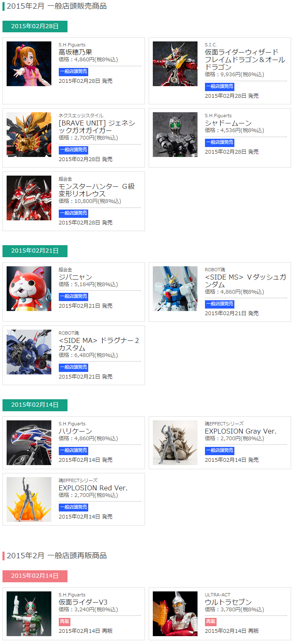Click the 仮面ライダーウィザード フレイムドラゴン product image
Viewport: 294px width, 644px height.
point(175,64)
